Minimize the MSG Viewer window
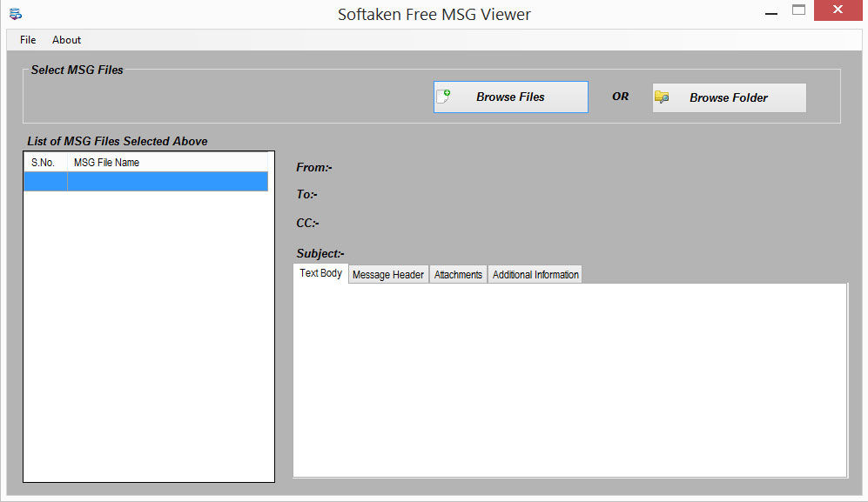This screenshot has height=502, width=868. click(771, 11)
